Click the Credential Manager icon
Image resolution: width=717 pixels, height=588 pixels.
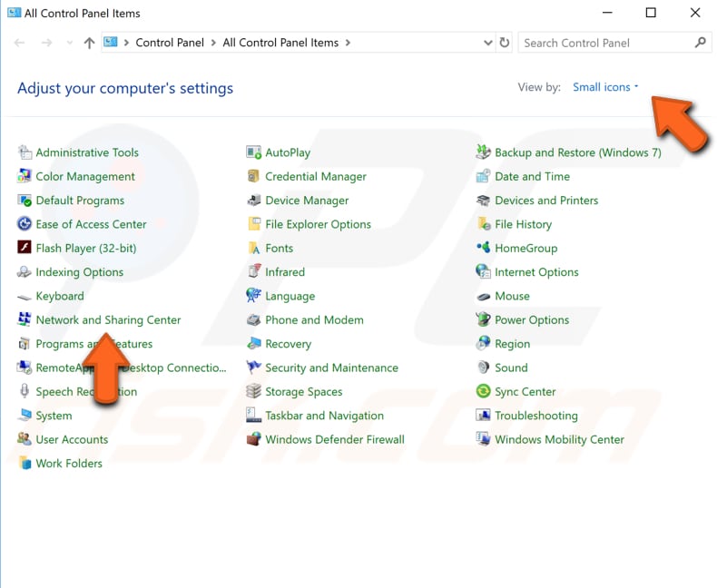point(254,176)
